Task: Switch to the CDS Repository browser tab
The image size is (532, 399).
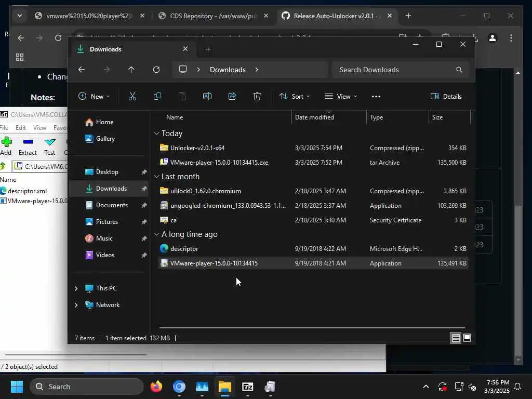Action: [x=214, y=16]
